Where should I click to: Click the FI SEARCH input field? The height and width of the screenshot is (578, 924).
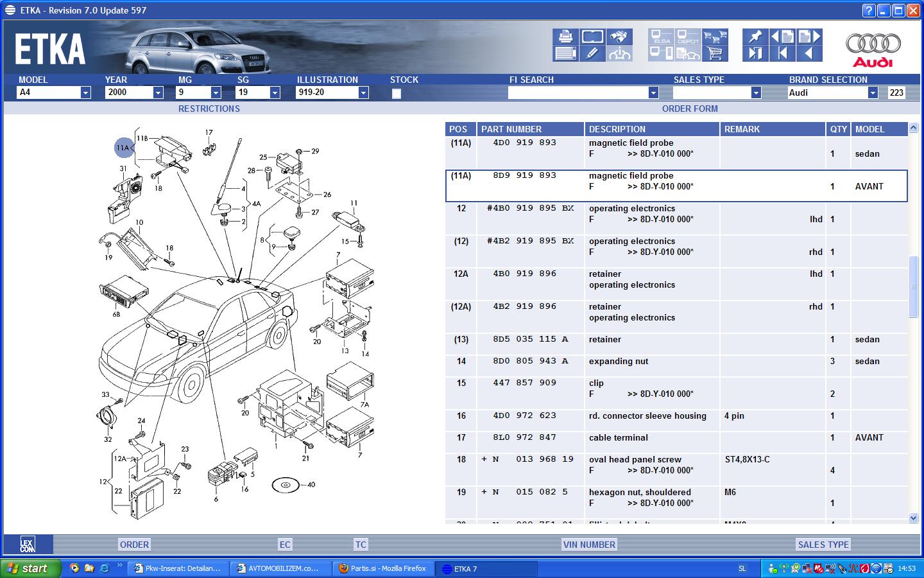point(578,93)
